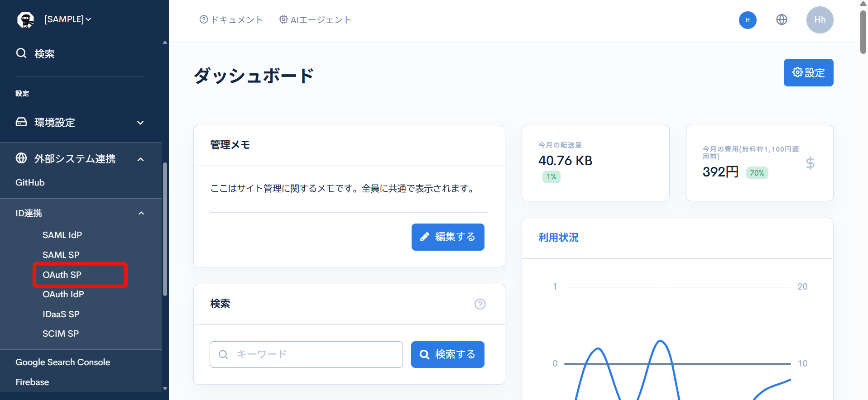Click the 40.76 KB transfer value
This screenshot has width=868, height=400.
tap(565, 161)
